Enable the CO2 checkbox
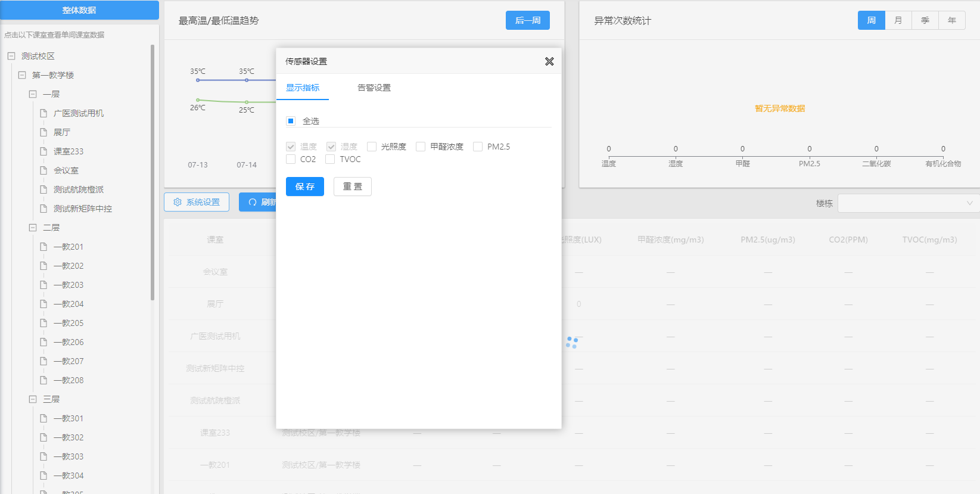 coord(291,159)
